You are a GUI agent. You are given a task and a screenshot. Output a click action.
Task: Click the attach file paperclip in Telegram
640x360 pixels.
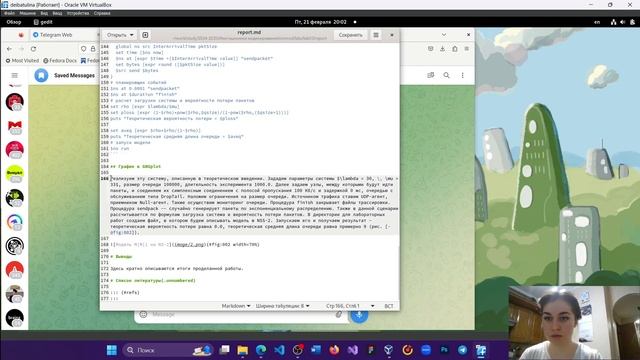(339, 314)
